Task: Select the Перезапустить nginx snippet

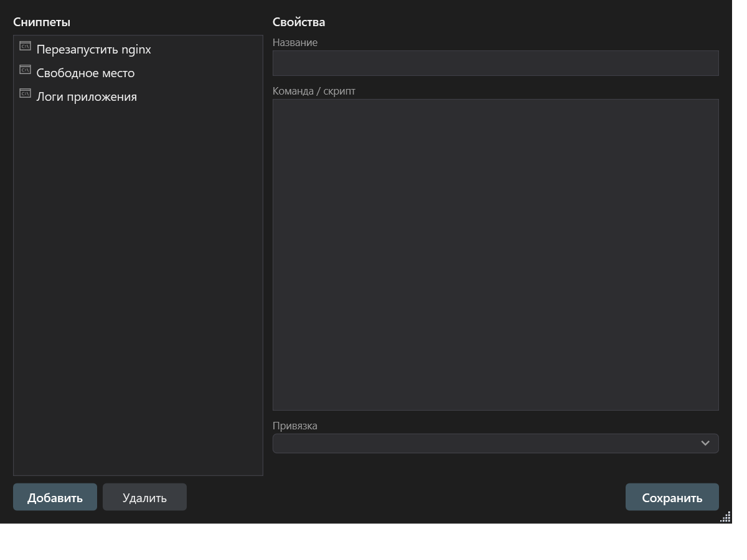Action: 138,49
